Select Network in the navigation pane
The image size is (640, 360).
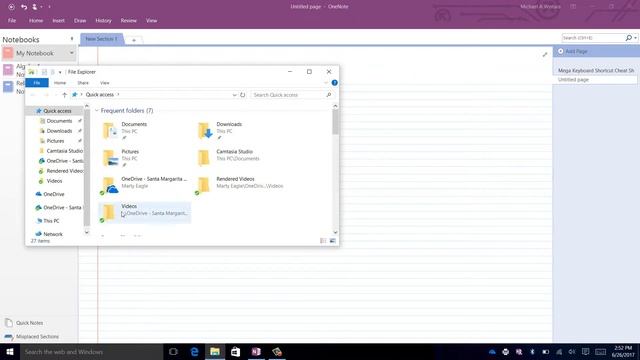point(53,234)
